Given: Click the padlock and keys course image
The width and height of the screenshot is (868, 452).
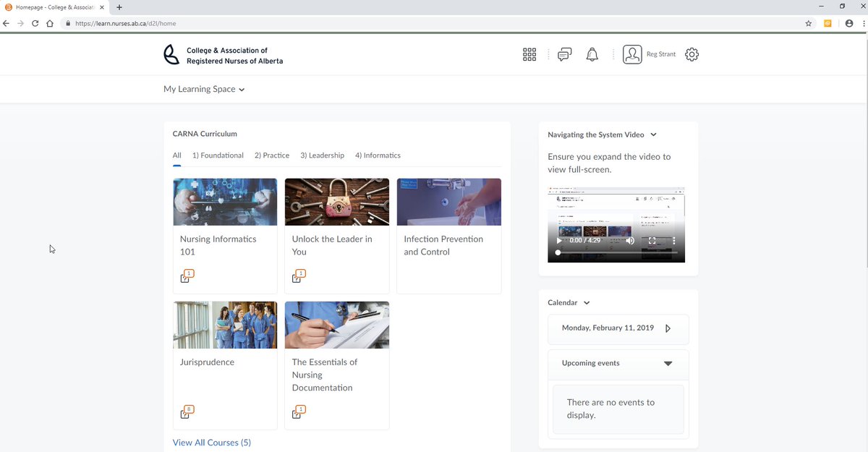Looking at the screenshot, I should [x=337, y=202].
